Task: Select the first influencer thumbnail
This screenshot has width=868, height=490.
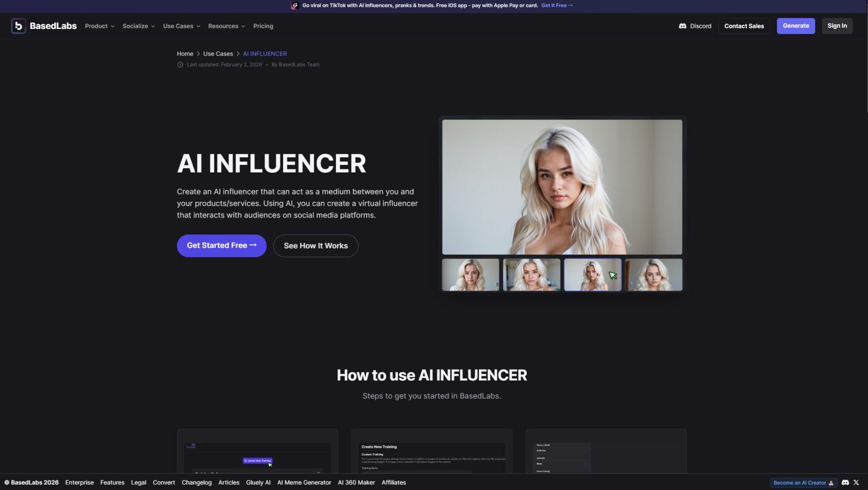Action: coord(470,275)
